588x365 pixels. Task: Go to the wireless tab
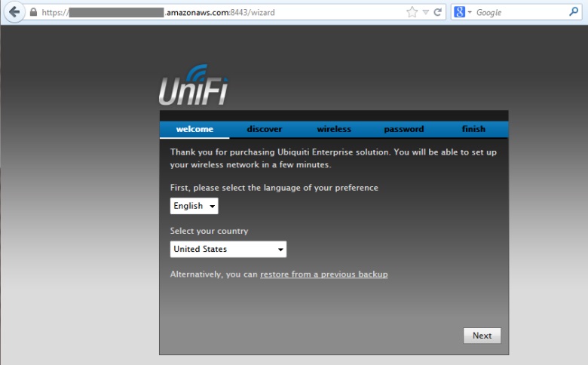point(334,129)
